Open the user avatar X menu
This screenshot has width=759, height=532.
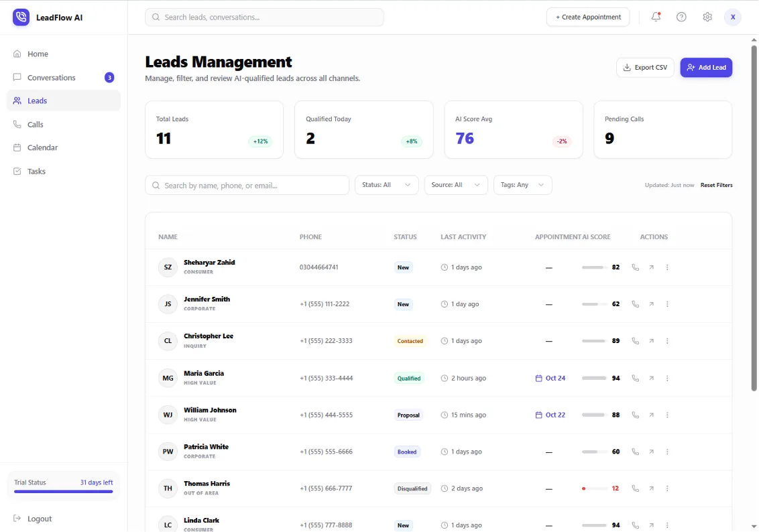click(x=733, y=17)
